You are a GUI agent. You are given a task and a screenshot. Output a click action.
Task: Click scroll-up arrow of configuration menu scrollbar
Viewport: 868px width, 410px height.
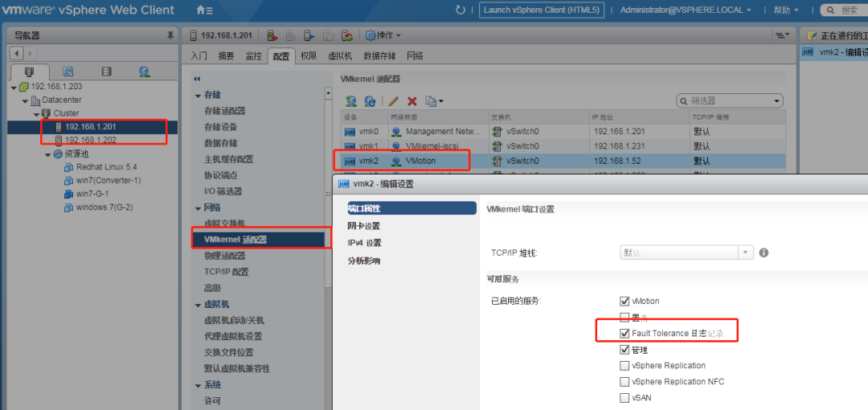click(328, 95)
